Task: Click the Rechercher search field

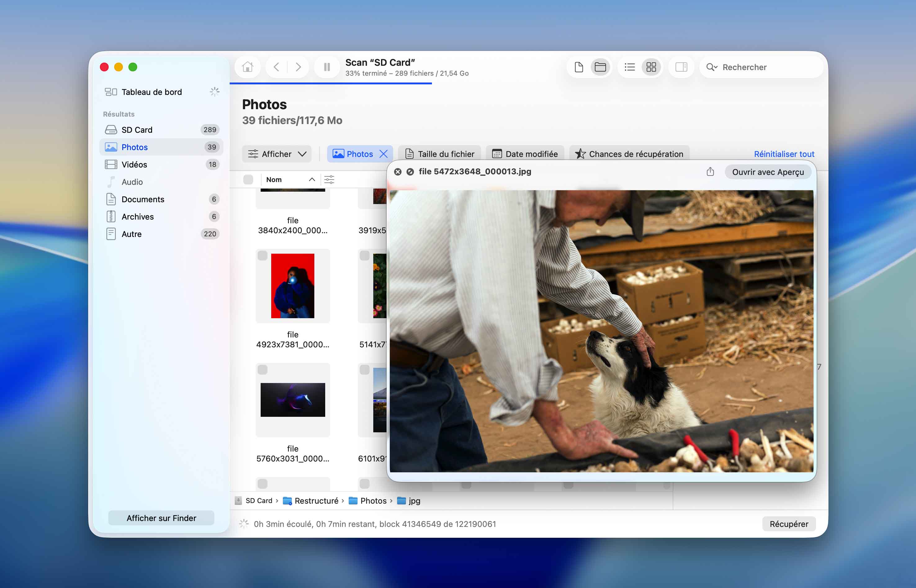Action: tap(761, 67)
